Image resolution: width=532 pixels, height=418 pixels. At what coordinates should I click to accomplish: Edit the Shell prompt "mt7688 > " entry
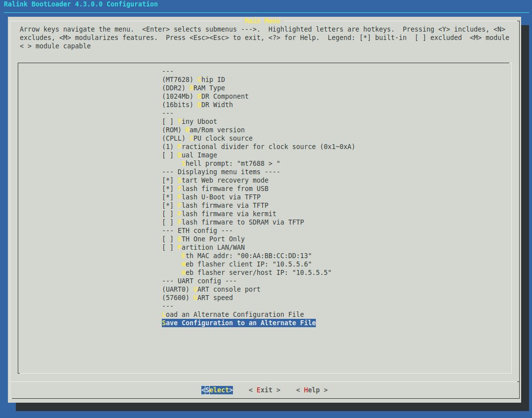point(231,163)
